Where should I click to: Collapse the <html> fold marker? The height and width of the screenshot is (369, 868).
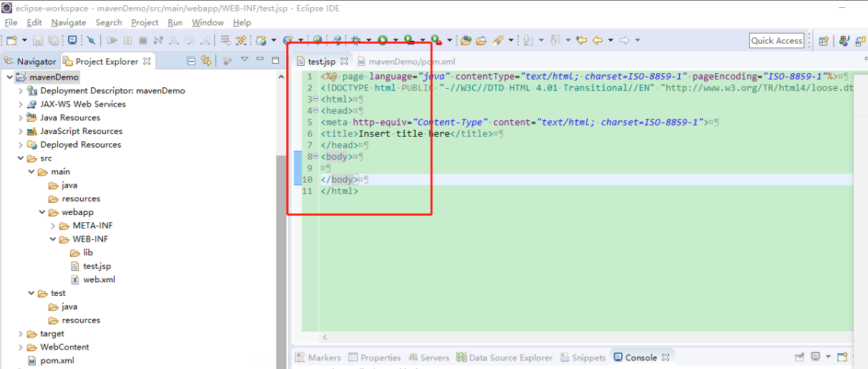(x=316, y=100)
